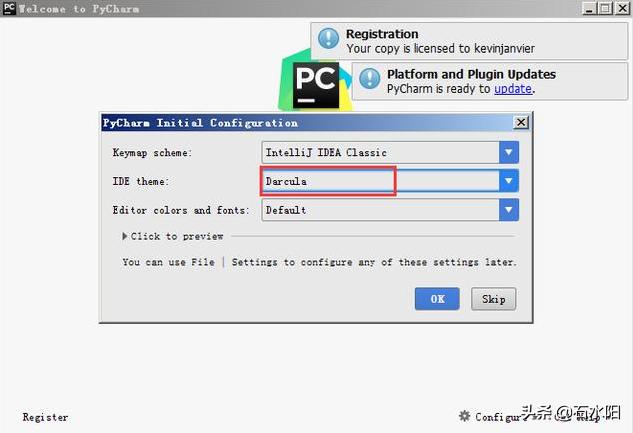
Task: Close the PyCharm Initial Configuration dialog
Action: 521,122
